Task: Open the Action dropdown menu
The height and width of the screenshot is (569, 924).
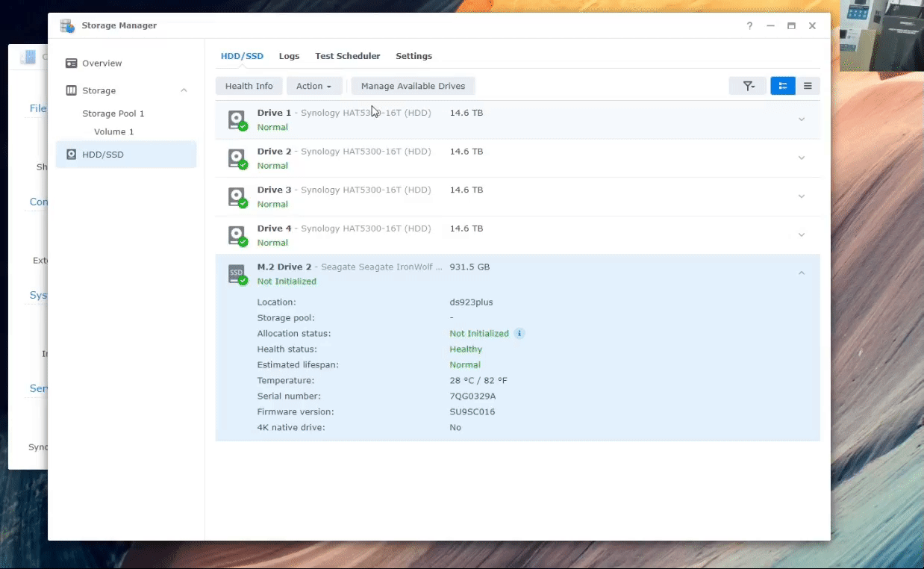Action: pos(314,86)
